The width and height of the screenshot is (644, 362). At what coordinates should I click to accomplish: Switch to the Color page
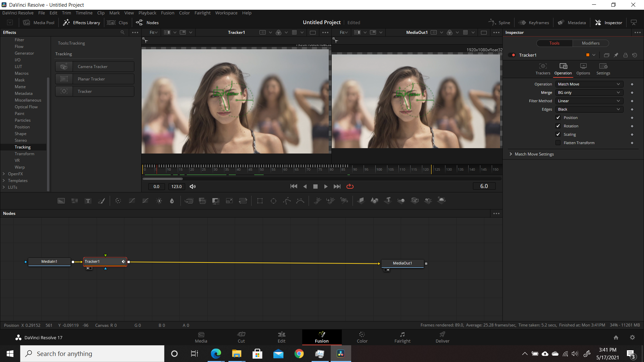362,337
